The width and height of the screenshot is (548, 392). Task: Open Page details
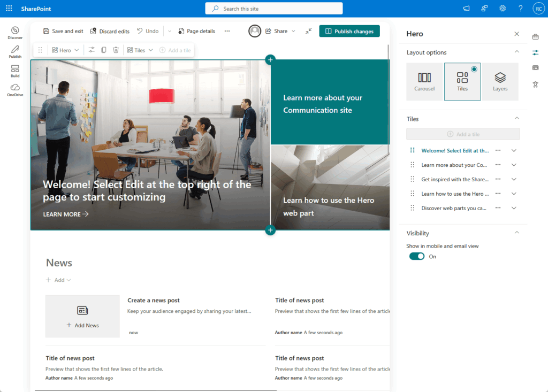pos(197,31)
